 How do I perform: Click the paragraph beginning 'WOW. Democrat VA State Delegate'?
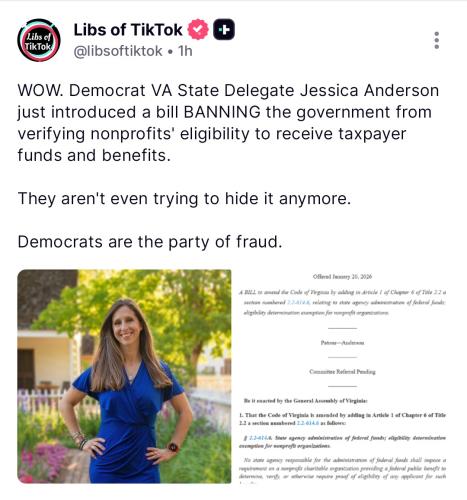(228, 123)
